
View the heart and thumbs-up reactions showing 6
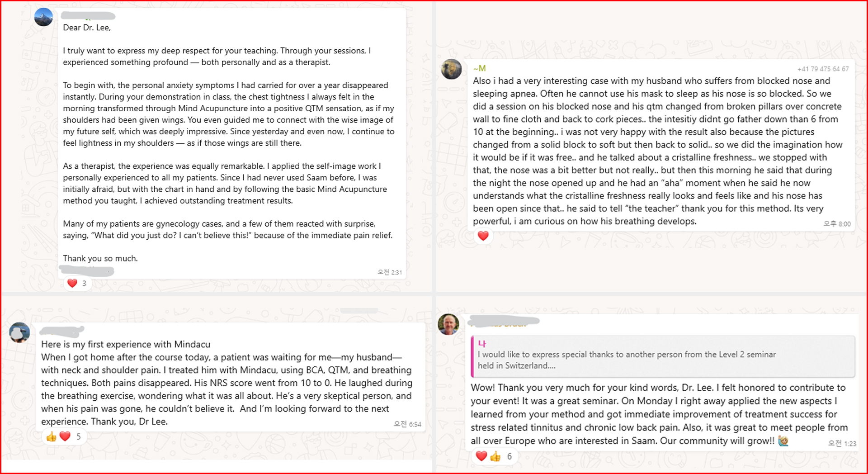point(494,456)
